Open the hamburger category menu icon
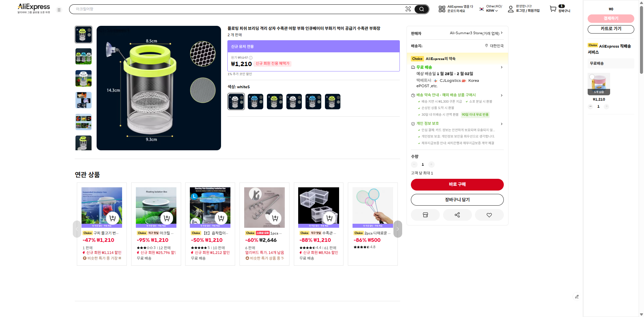The image size is (644, 317). point(59,10)
